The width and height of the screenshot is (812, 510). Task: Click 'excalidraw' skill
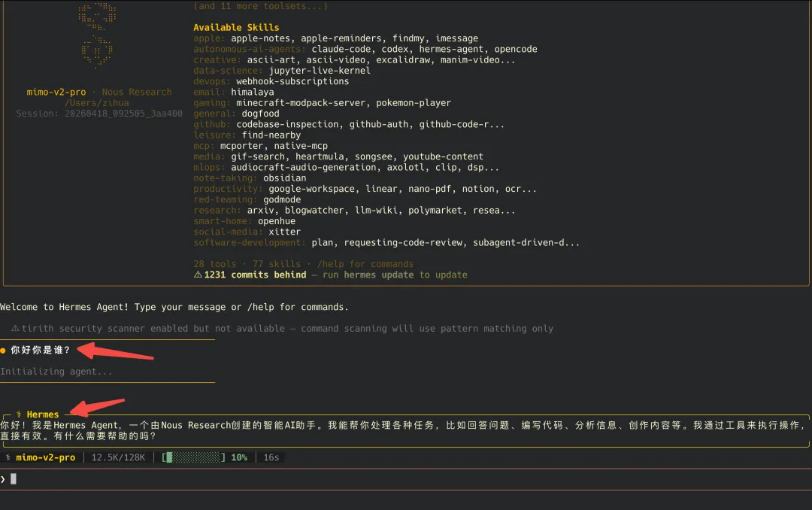403,59
